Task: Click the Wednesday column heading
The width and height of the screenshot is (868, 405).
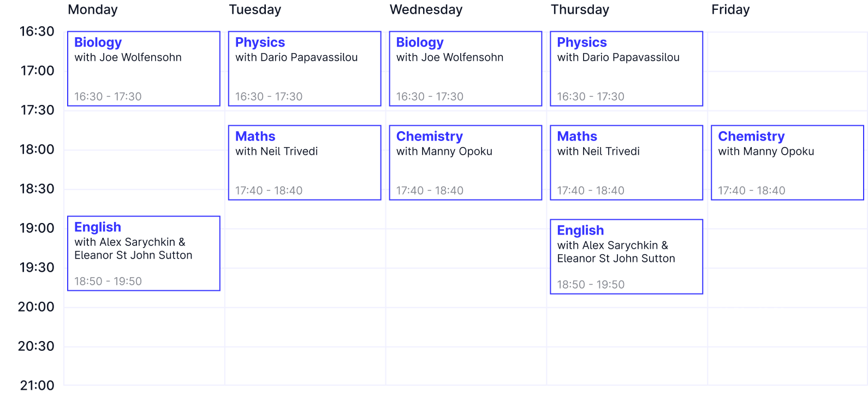Action: [x=425, y=9]
